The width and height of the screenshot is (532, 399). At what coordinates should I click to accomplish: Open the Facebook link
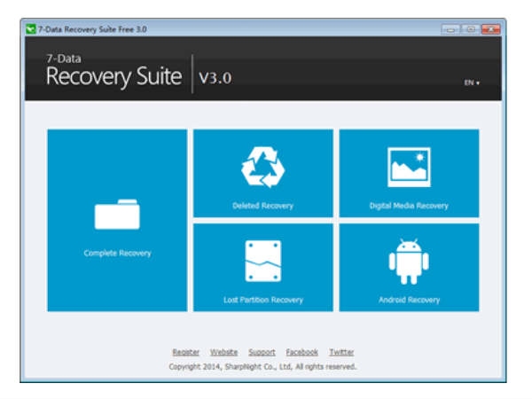(x=301, y=352)
